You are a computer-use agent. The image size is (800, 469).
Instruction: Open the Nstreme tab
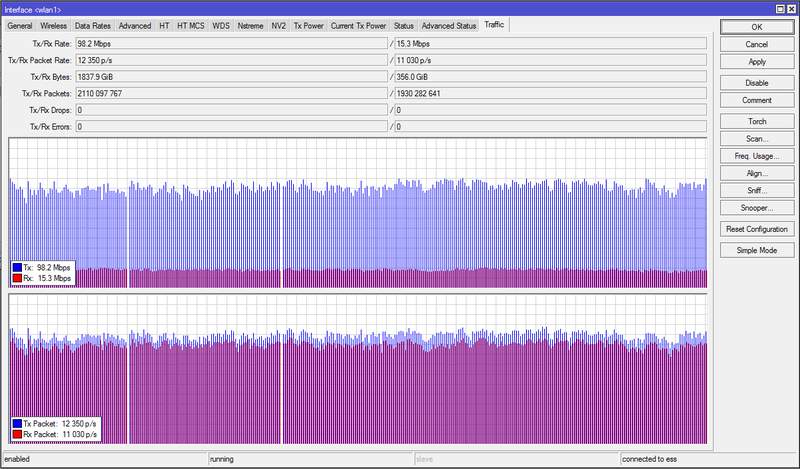251,26
